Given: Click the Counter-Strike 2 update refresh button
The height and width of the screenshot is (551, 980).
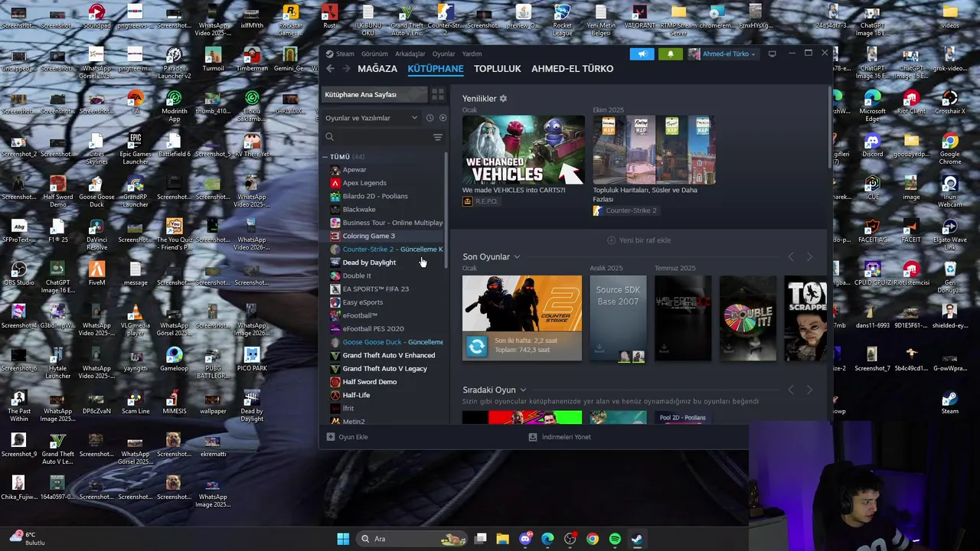Looking at the screenshot, I should 476,347.
